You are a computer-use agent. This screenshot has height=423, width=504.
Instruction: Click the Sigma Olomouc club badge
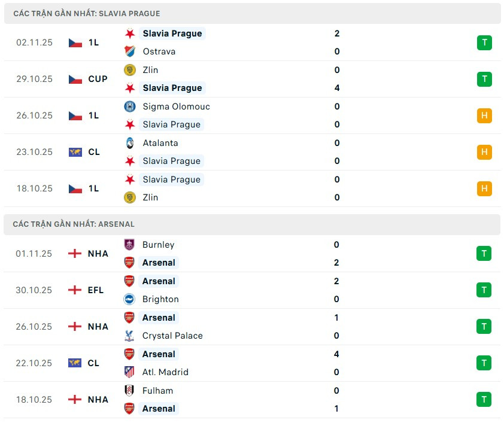(129, 106)
